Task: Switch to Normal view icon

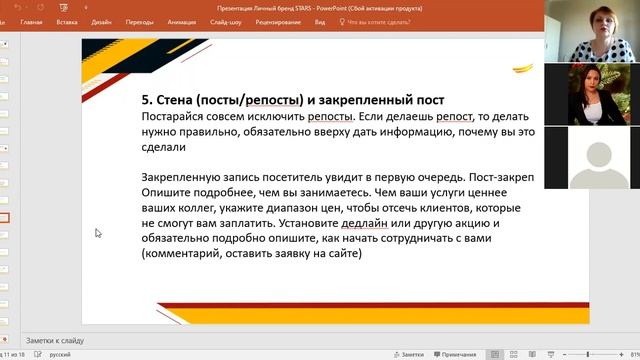Action: pyautogui.click(x=495, y=354)
